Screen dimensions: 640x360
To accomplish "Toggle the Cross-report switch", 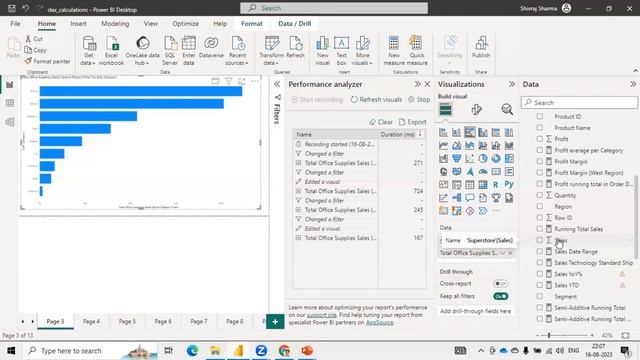I will coord(500,283).
